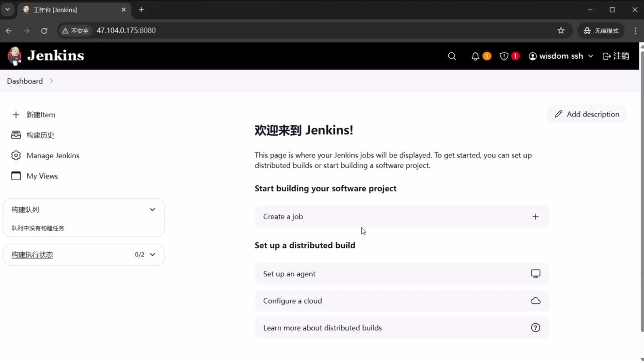Click the 0/2 executor count
This screenshot has height=361, width=644.
click(x=139, y=254)
